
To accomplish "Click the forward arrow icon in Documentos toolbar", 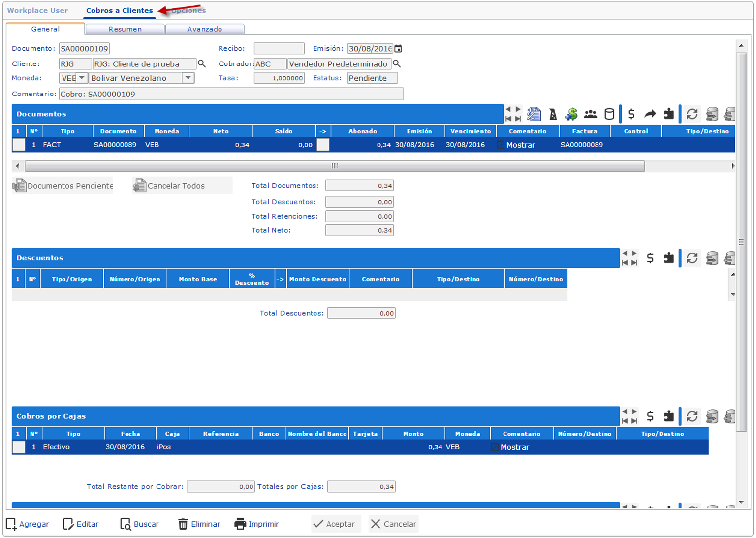I will (x=650, y=114).
